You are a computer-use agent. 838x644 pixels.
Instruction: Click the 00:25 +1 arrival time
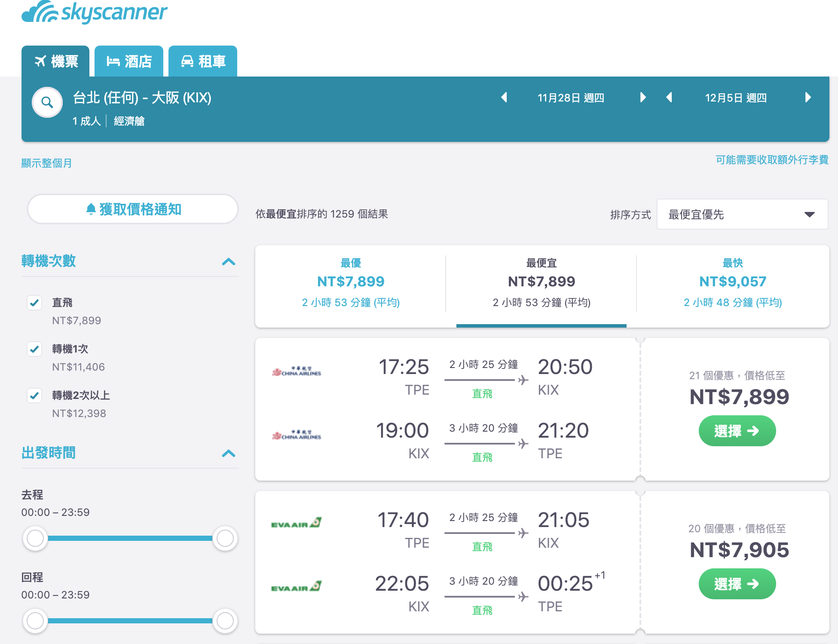572,583
